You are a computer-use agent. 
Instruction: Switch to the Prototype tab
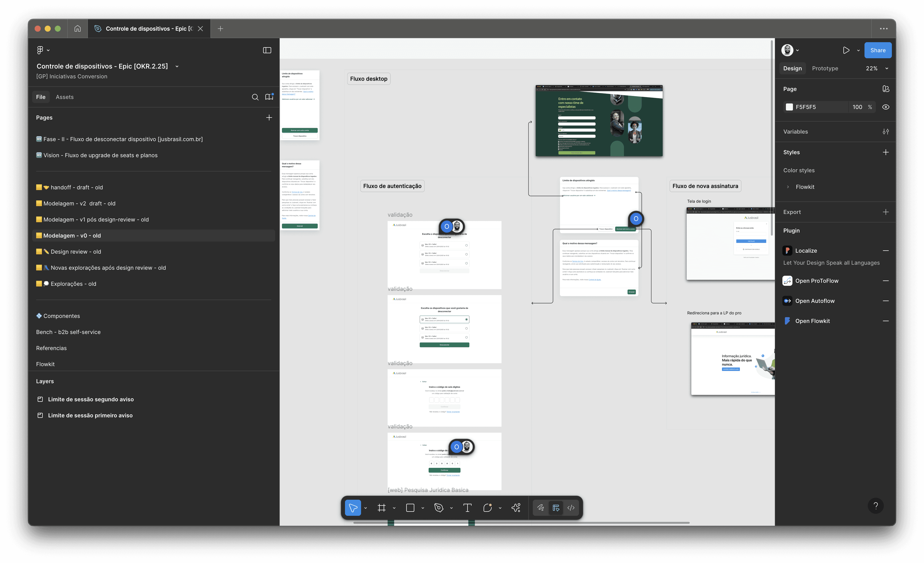(x=825, y=69)
